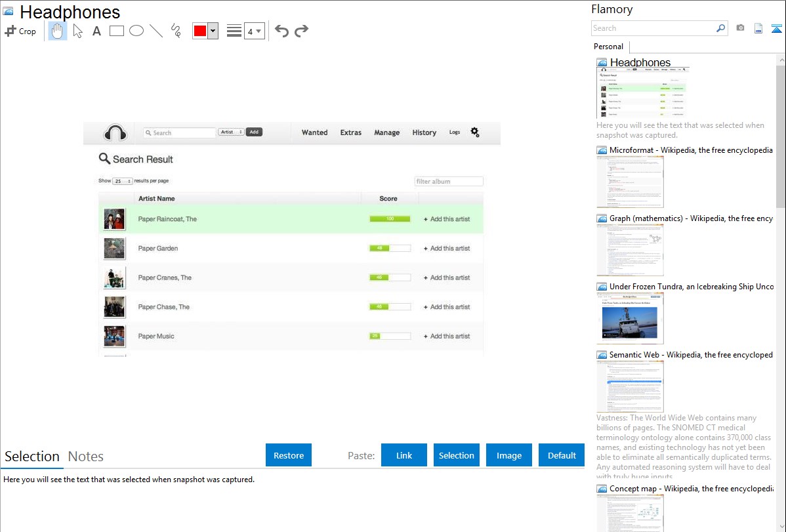Paste as Link button
The height and width of the screenshot is (532, 786).
(404, 455)
